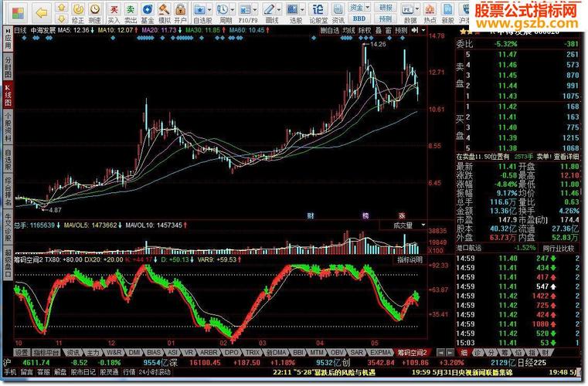Open the 画线 dropdown arrow
The width and height of the screenshot is (588, 386).
[x=279, y=9]
